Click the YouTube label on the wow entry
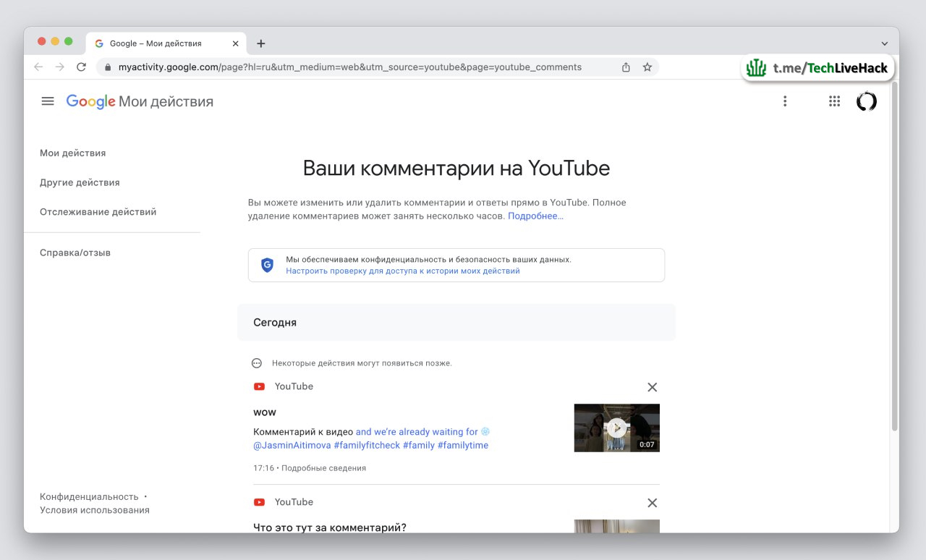Viewport: 926px width, 560px height. tap(294, 386)
